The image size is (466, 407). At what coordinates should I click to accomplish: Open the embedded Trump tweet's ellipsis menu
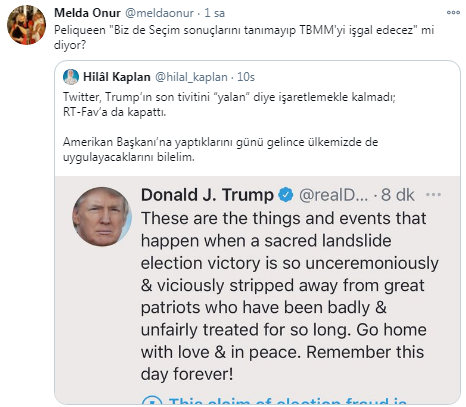[433, 194]
